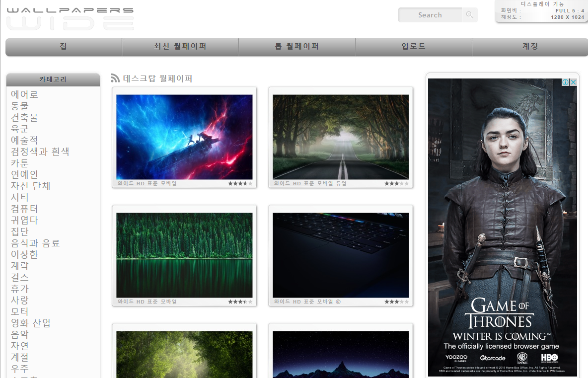588x378 pixels.
Task: Open the 걸스 category
Action: coord(20,277)
